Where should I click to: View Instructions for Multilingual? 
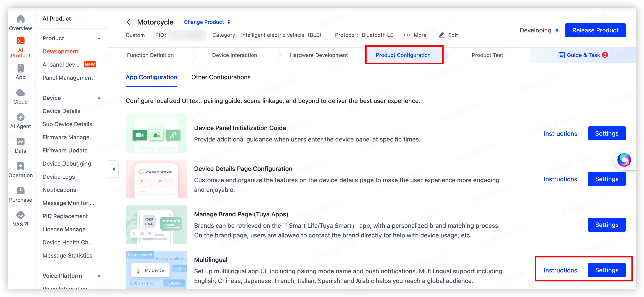560,270
